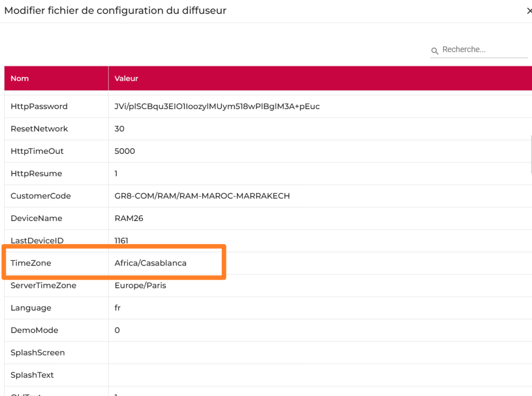This screenshot has height=396, width=532.
Task: Click the LastDeviceID value 1161
Action: (x=121, y=241)
